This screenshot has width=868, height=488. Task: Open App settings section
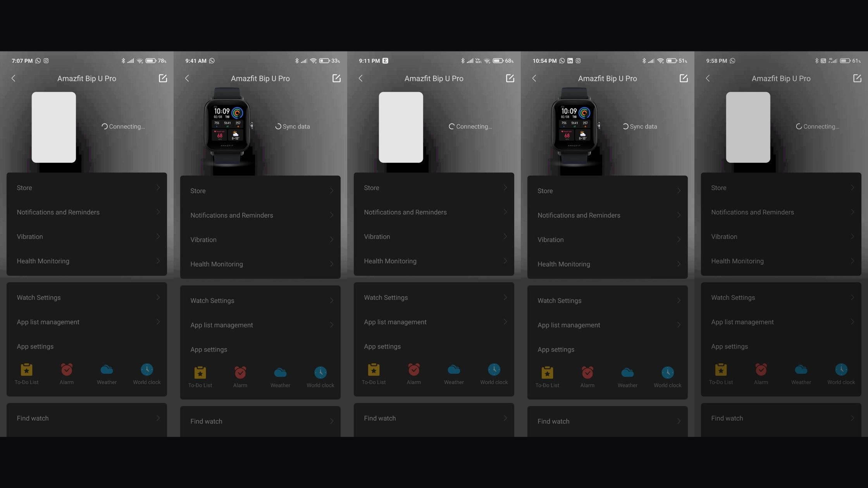35,346
